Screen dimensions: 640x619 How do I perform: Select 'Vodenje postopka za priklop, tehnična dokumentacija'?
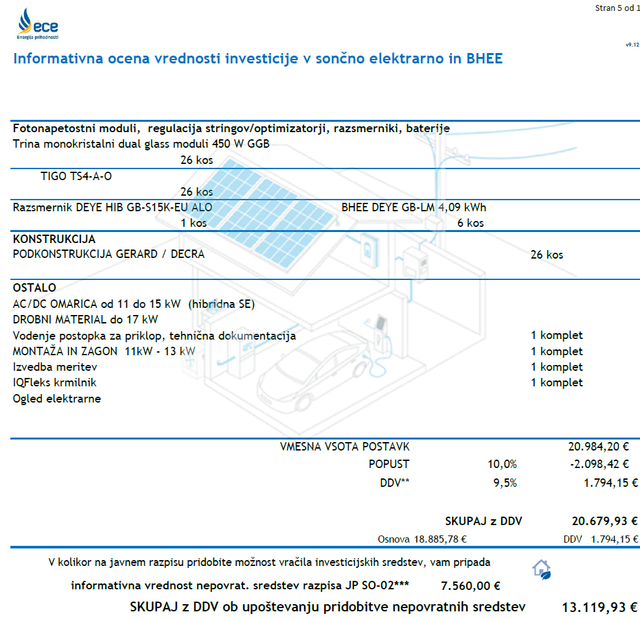click(154, 336)
